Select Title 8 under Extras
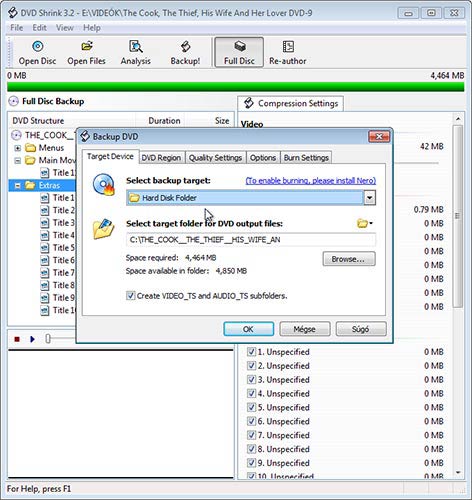472x500 pixels. coord(58,285)
